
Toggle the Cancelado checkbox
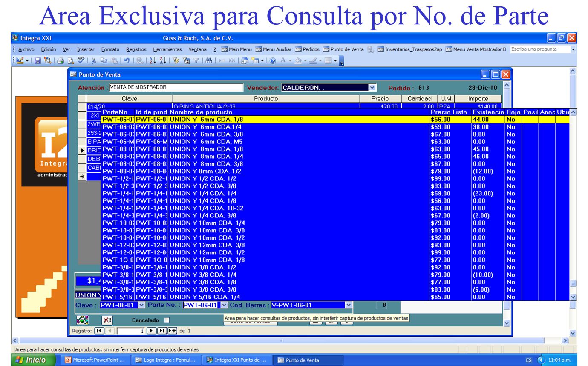click(x=167, y=320)
